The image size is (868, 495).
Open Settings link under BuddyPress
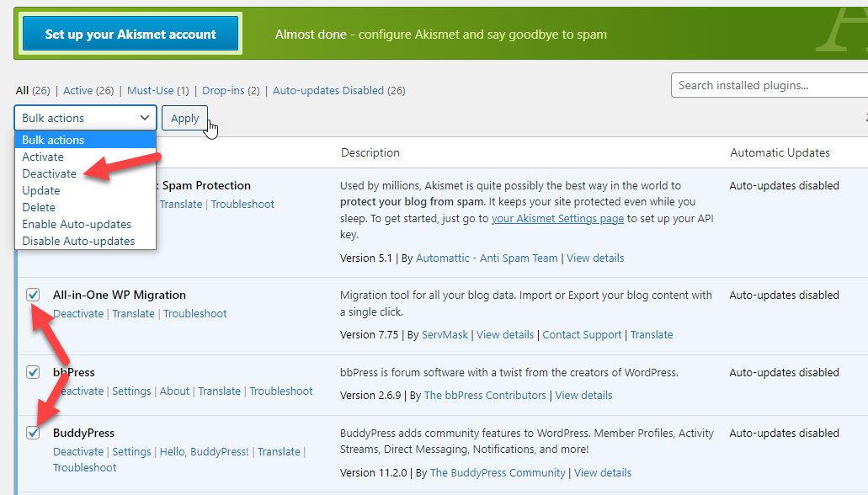coord(131,451)
